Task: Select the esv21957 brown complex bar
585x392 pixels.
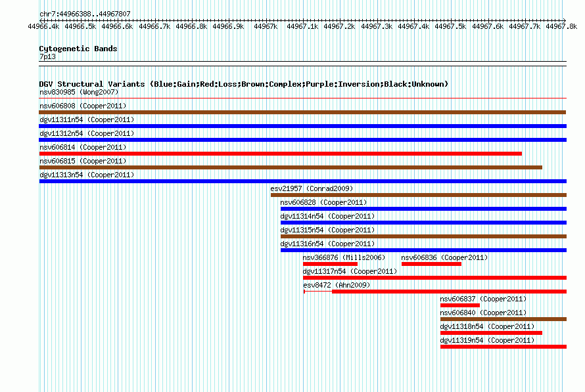Action: click(419, 195)
